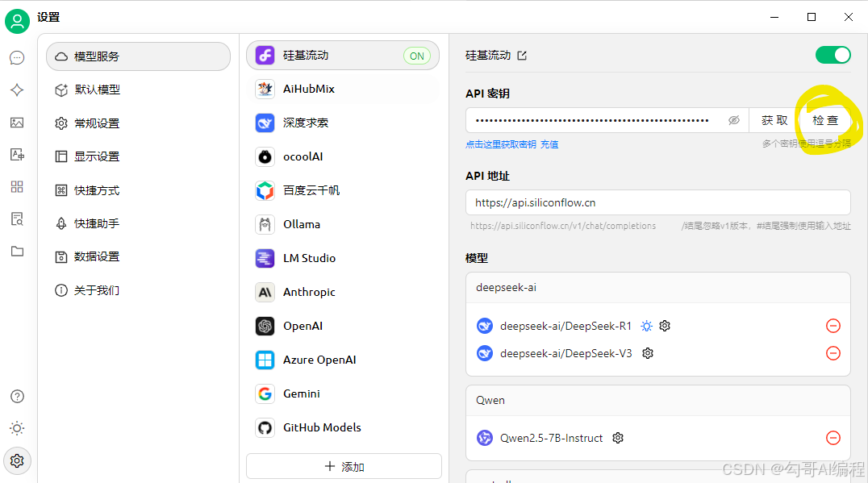This screenshot has height=483, width=868.
Task: Select the GitHub Models provider
Action: coord(343,427)
